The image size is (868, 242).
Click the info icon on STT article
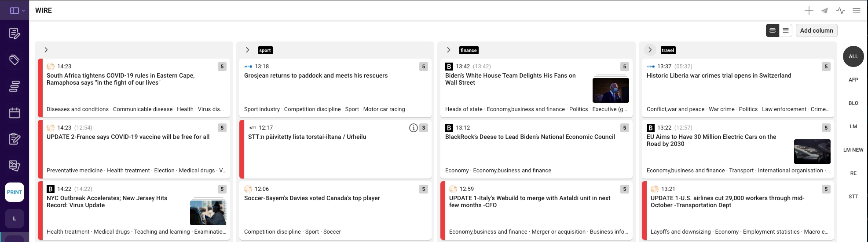coord(413,128)
